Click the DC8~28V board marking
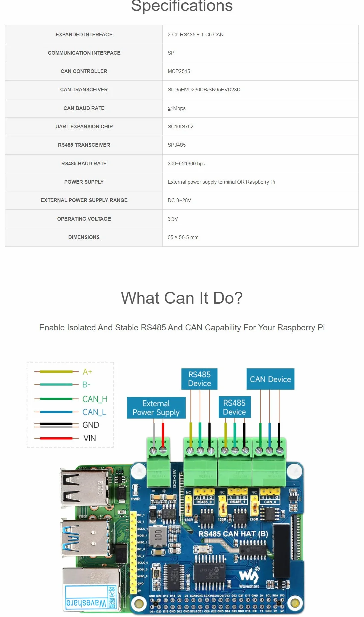 click(174, 478)
